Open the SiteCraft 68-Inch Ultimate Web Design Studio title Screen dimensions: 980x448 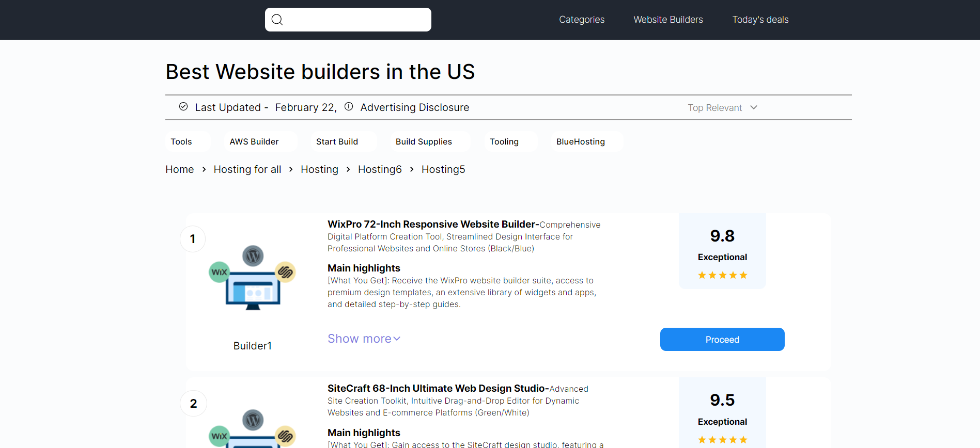coord(437,388)
